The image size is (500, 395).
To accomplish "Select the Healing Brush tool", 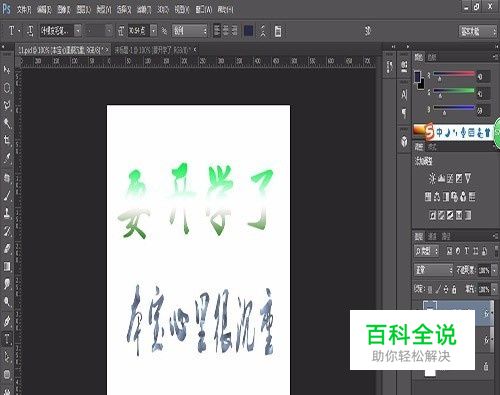I will pos(7,177).
